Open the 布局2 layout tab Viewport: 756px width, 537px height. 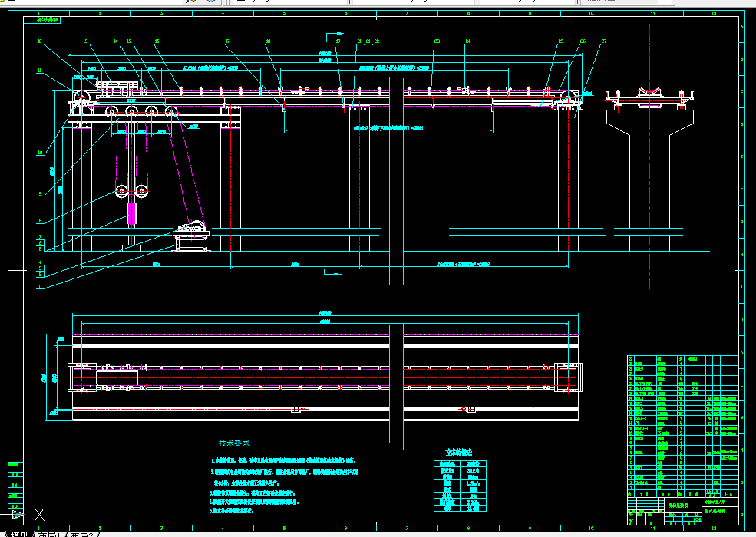tap(82, 534)
